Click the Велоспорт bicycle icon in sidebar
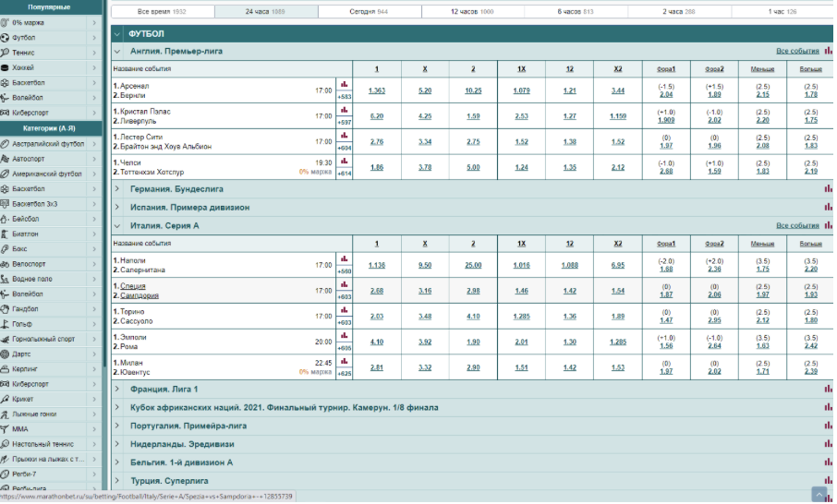Image resolution: width=837 pixels, height=504 pixels. tap(5, 264)
